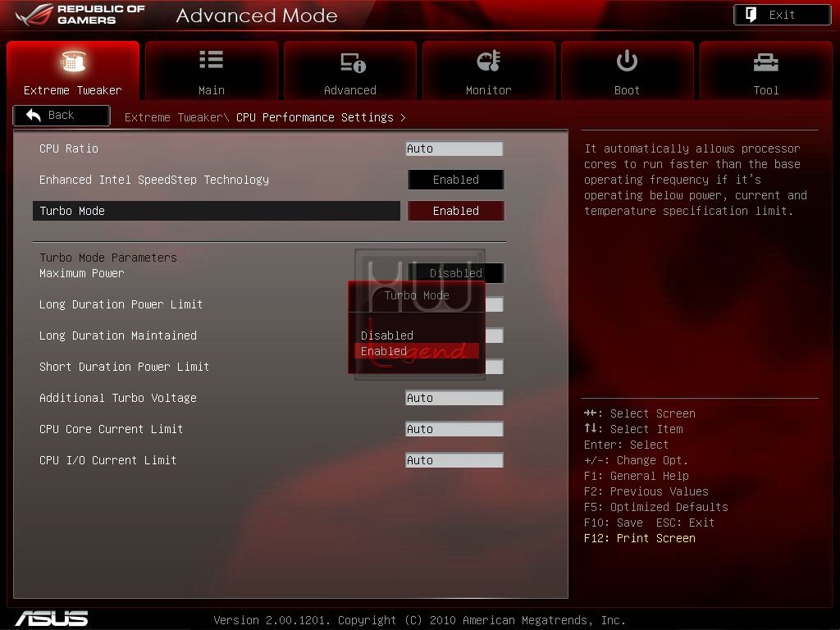840x630 pixels.
Task: Choose Disabled in the Turbo Mode popup
Action: [x=387, y=336]
